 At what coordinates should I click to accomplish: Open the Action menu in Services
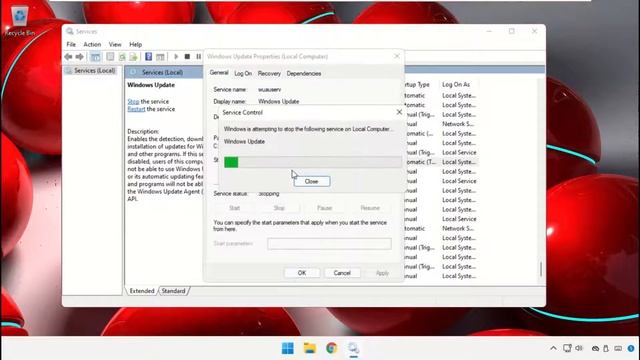point(92,44)
